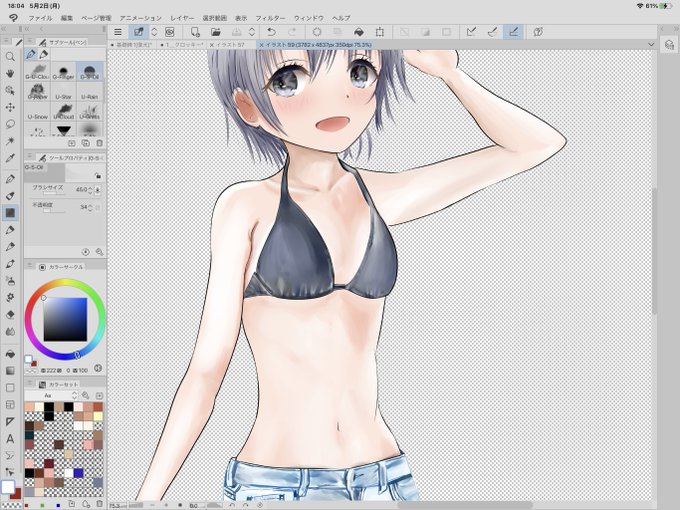
Task: Select the Hand move-view tool
Action: tap(10, 74)
